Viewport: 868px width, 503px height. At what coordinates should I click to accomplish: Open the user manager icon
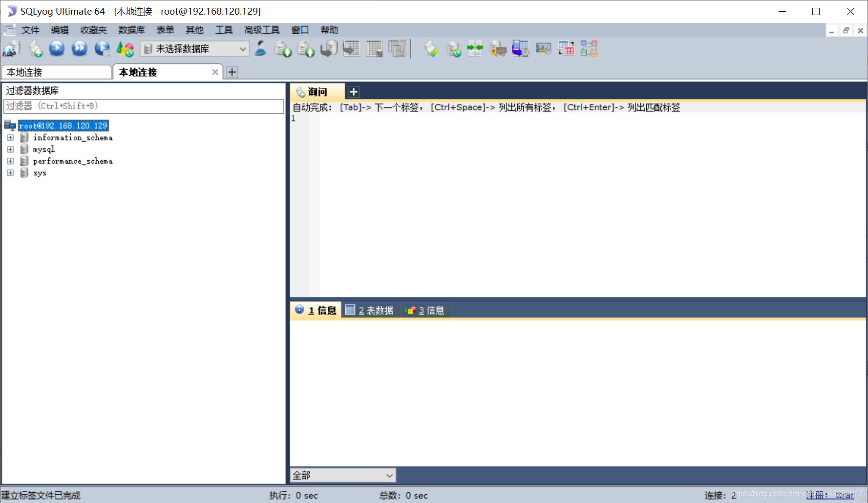tap(261, 48)
